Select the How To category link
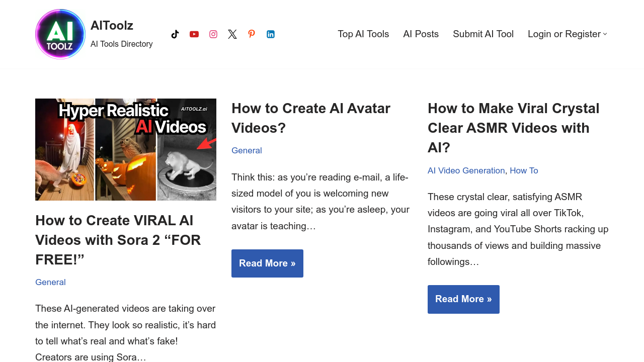This screenshot has height=362, width=644. [524, 170]
